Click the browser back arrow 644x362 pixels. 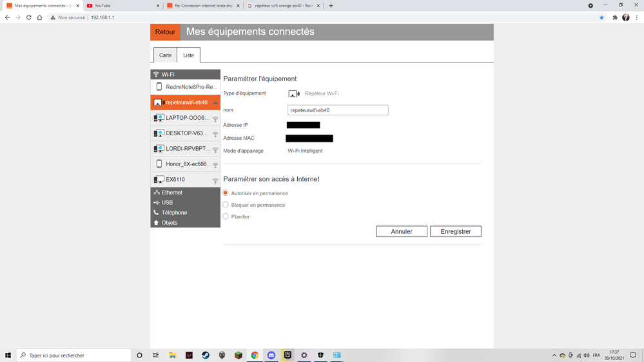pos(7,17)
